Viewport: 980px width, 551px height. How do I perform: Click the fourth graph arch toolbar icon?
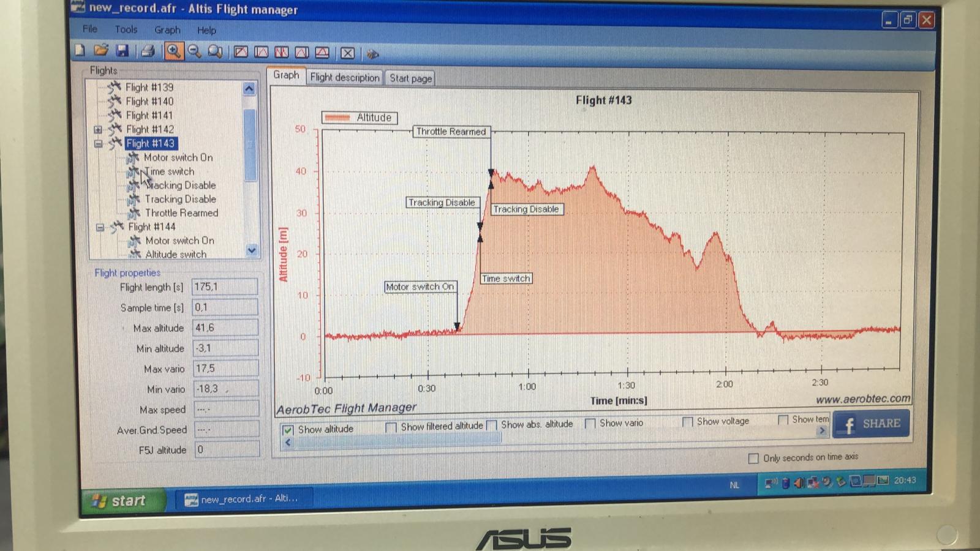click(301, 53)
